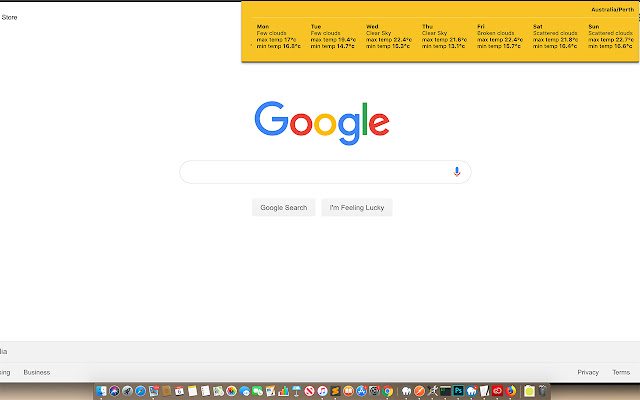Open Contacts brown book icon
This screenshot has height=400, width=640.
pos(167,391)
